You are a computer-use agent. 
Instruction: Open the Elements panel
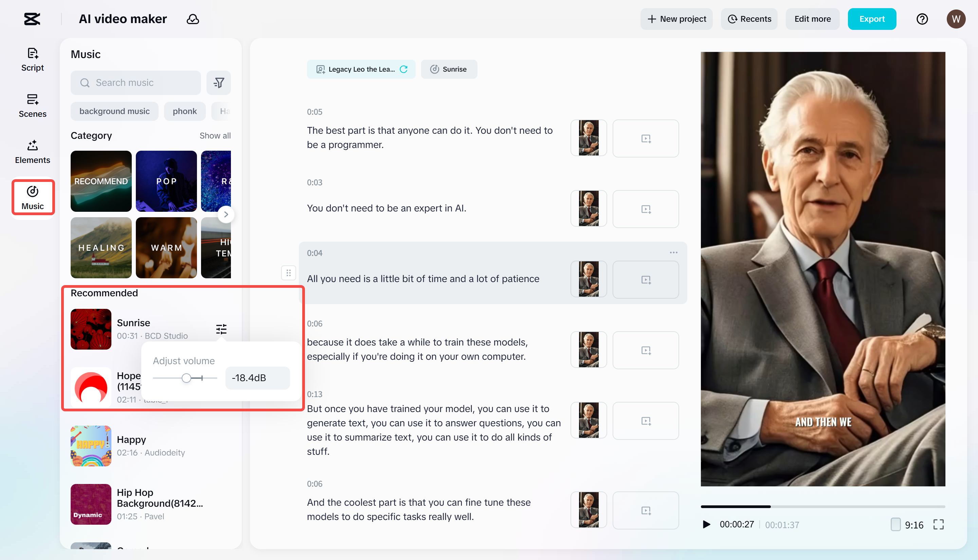click(32, 152)
